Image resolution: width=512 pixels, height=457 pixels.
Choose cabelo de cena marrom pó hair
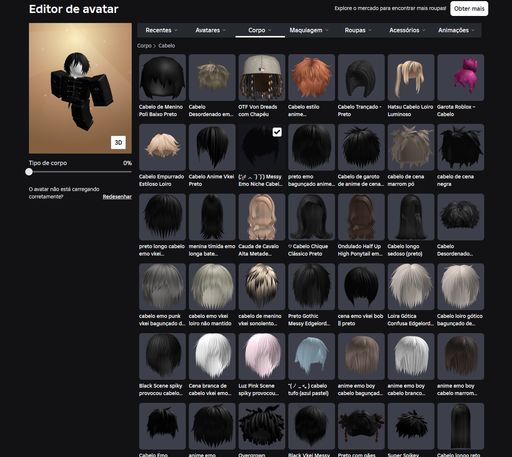tap(411, 147)
